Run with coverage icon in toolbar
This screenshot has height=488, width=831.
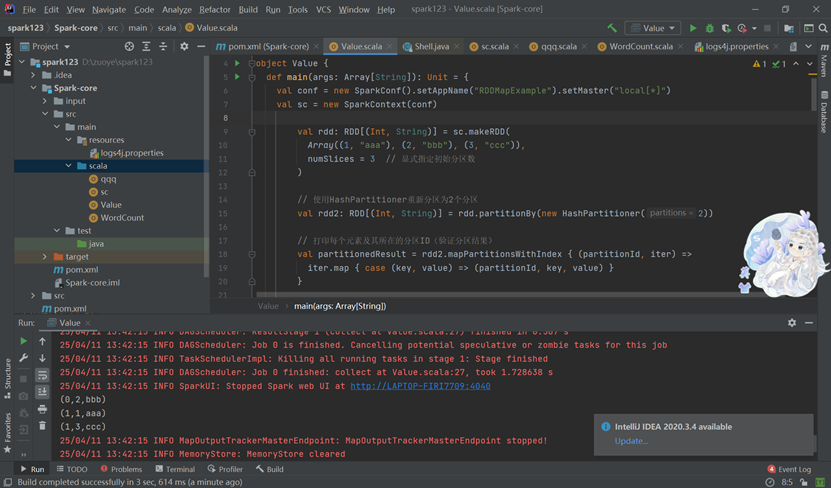726,28
